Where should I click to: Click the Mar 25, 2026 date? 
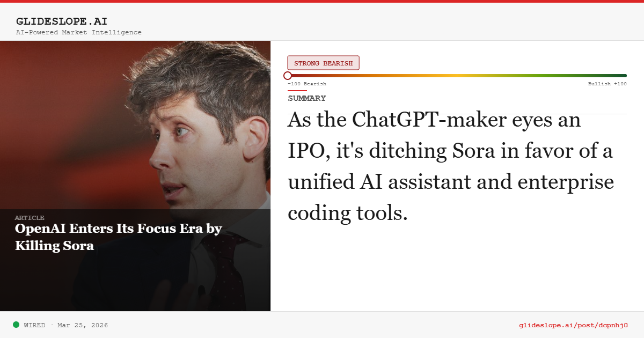coord(83,325)
